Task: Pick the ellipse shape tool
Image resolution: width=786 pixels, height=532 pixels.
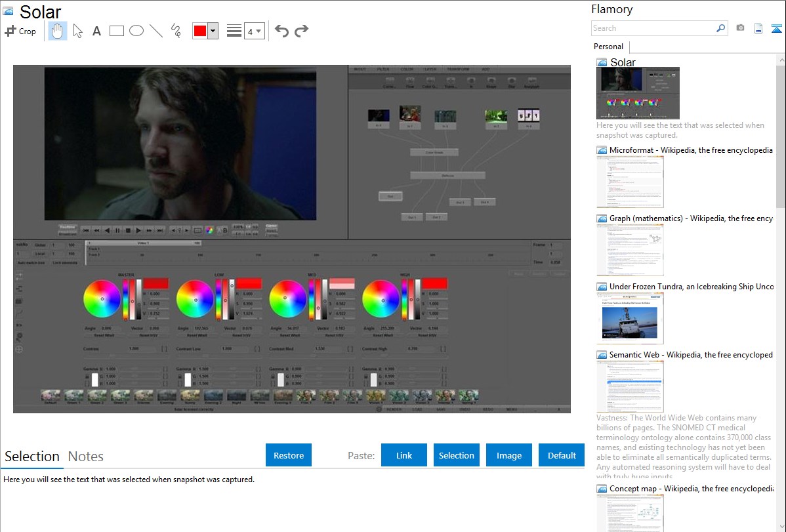Action: pyautogui.click(x=136, y=31)
